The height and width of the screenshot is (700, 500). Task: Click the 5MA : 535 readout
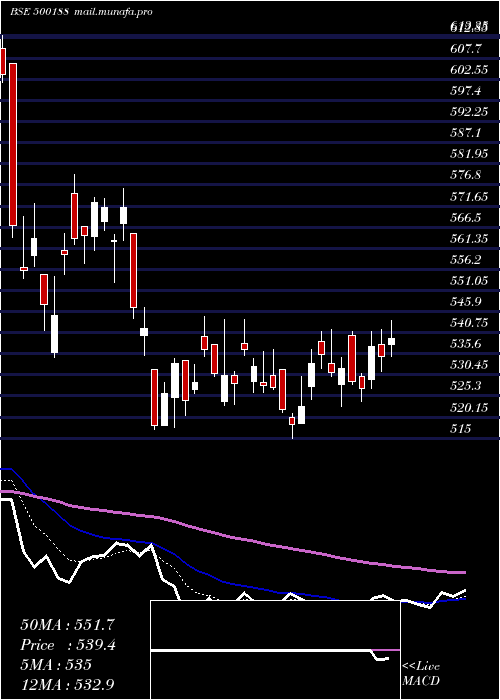56,665
